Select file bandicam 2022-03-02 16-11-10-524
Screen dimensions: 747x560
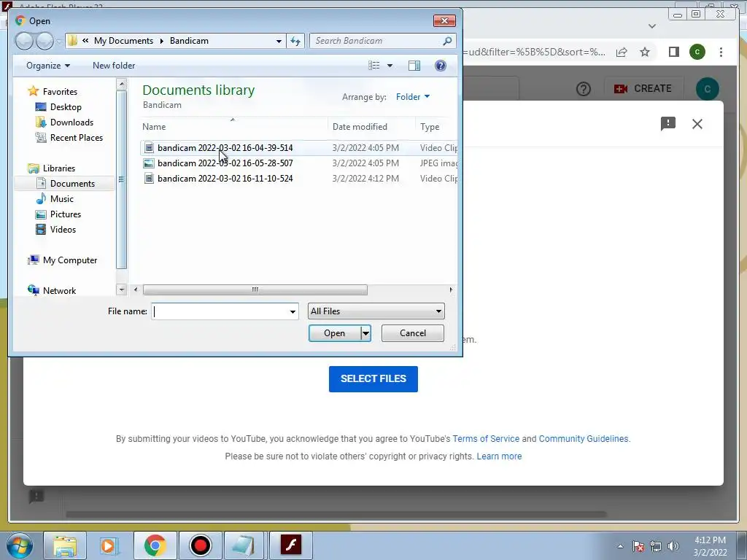tap(225, 178)
